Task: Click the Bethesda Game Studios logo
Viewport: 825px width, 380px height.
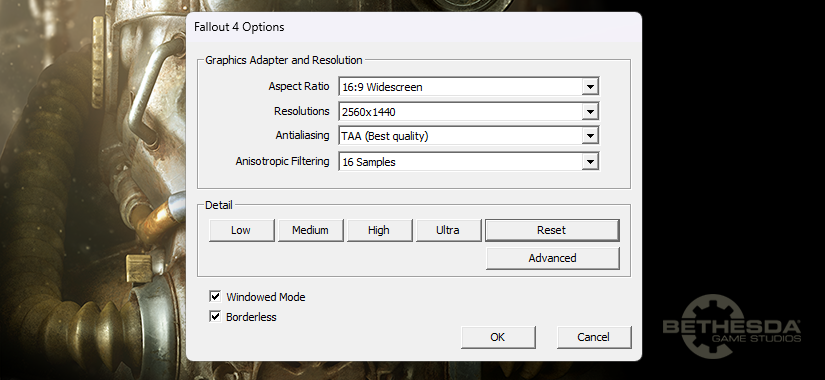Action: (732, 327)
